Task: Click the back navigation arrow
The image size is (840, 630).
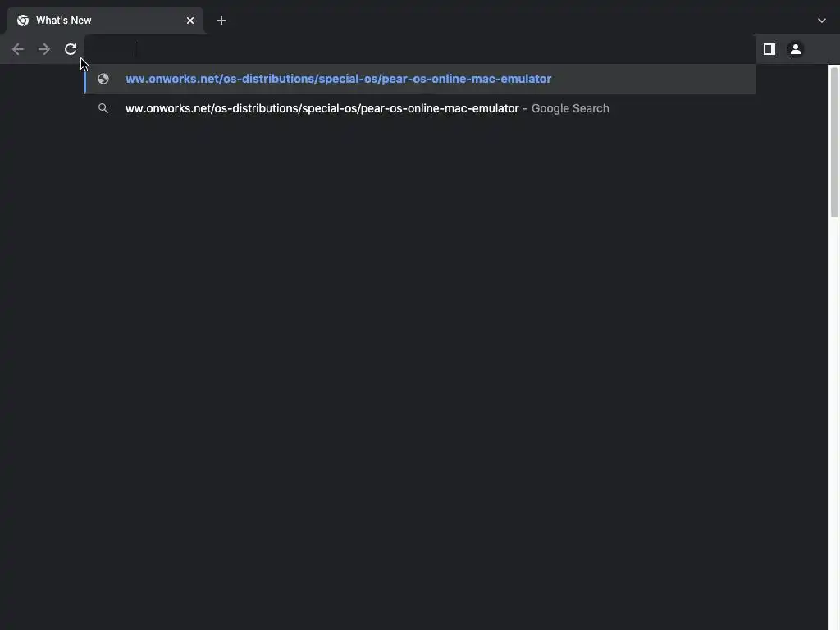Action: pyautogui.click(x=18, y=49)
